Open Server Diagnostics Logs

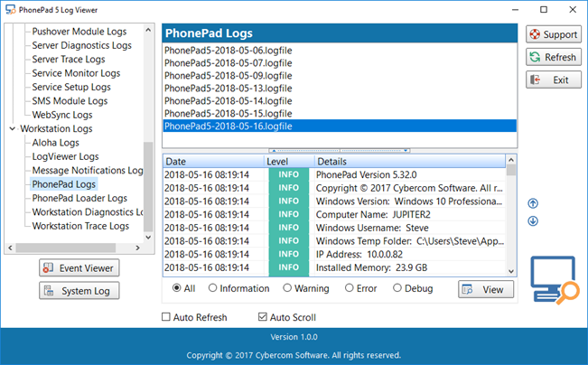pyautogui.click(x=82, y=45)
